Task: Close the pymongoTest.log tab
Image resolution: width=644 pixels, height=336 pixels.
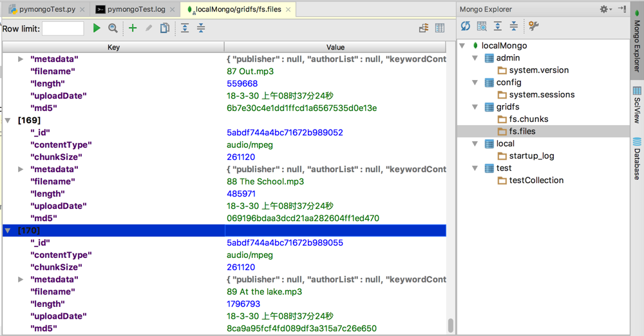Action: (x=172, y=10)
